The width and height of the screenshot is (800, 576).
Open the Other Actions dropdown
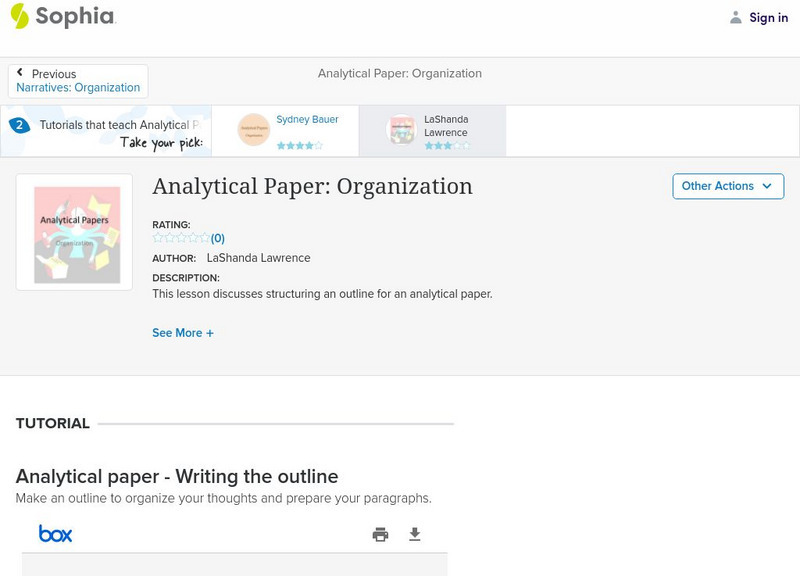click(x=727, y=186)
